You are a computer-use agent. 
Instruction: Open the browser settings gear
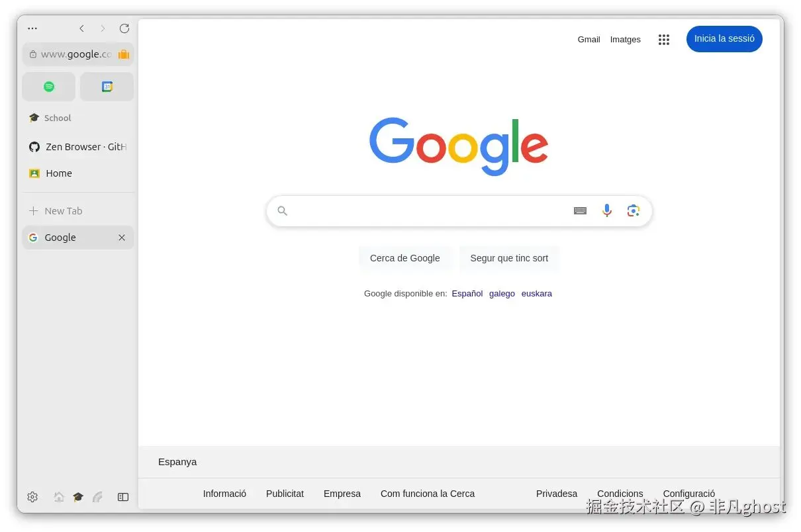[x=32, y=497]
